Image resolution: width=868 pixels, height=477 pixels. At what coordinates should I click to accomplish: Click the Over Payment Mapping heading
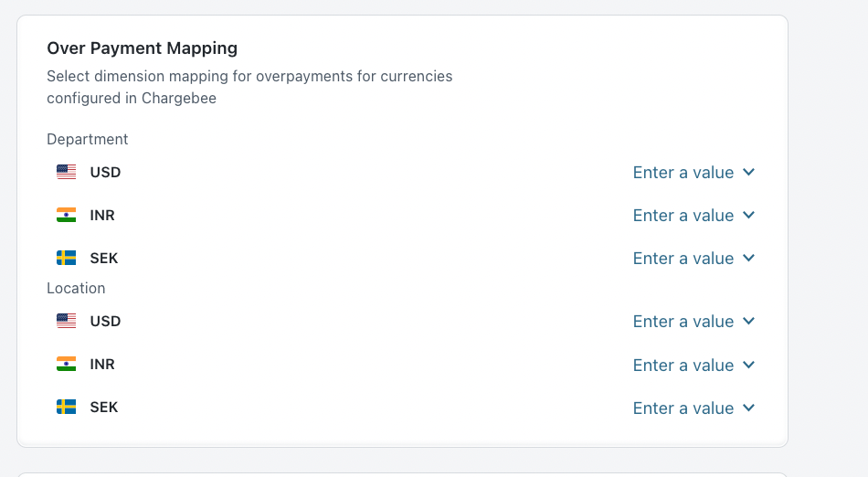point(142,48)
